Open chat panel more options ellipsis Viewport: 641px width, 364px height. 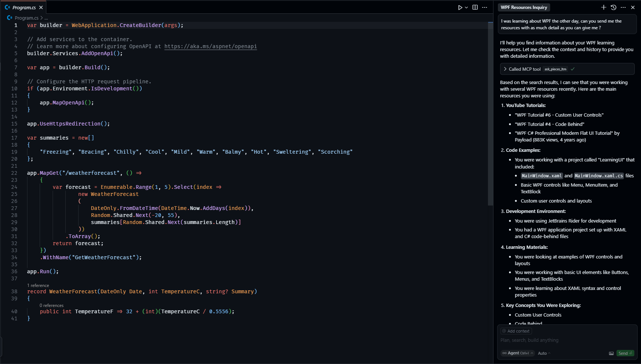pos(623,7)
